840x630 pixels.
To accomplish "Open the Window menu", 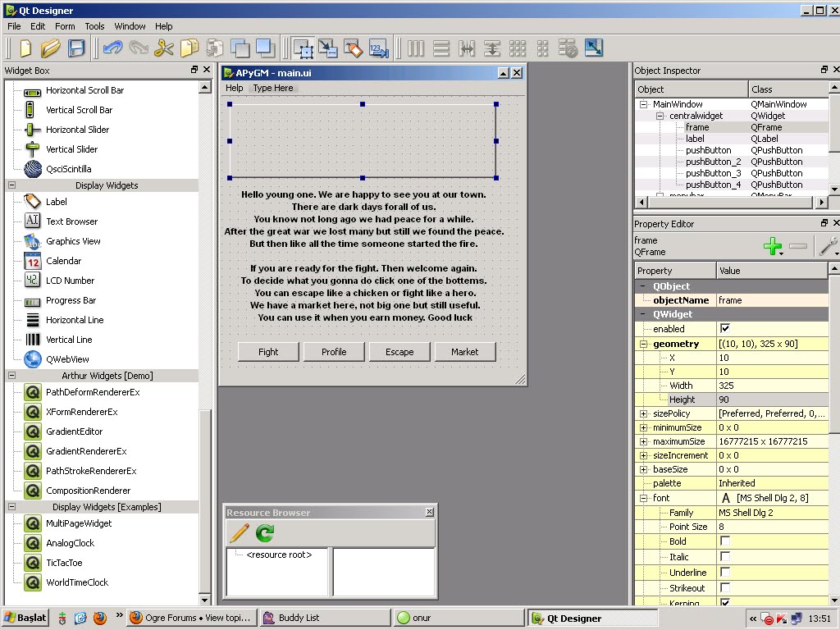I will 130,26.
